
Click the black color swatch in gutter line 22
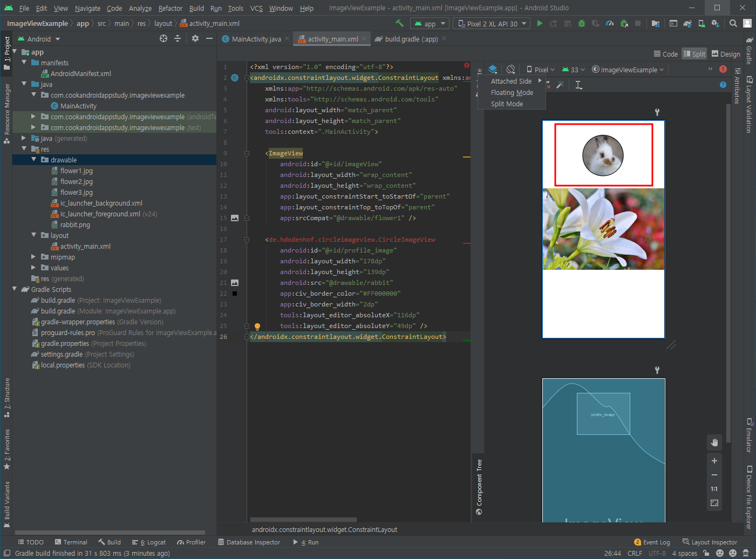click(x=235, y=294)
